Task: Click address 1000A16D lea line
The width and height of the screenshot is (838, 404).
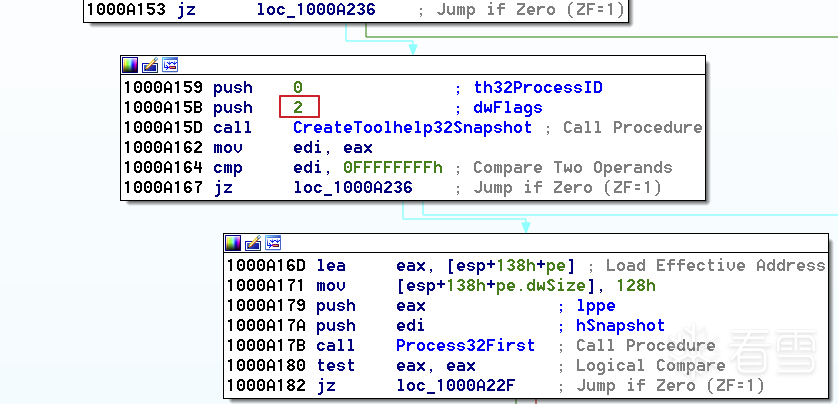Action: coord(526,266)
